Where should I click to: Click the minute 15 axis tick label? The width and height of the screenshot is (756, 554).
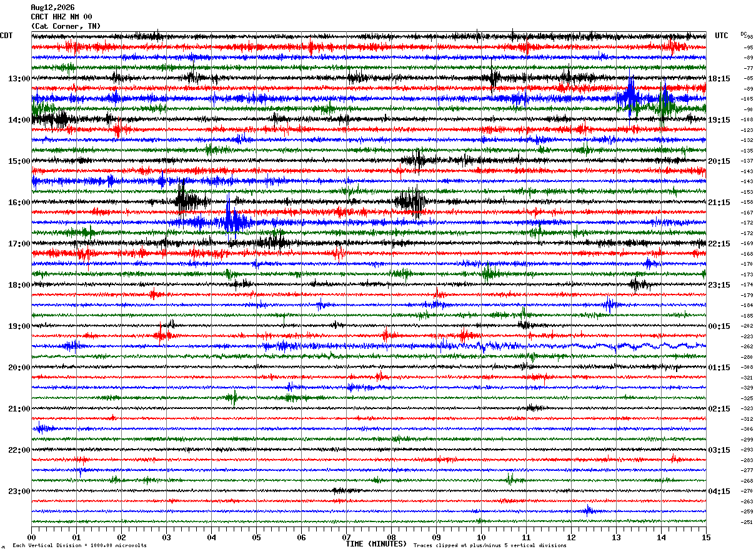click(x=706, y=537)
